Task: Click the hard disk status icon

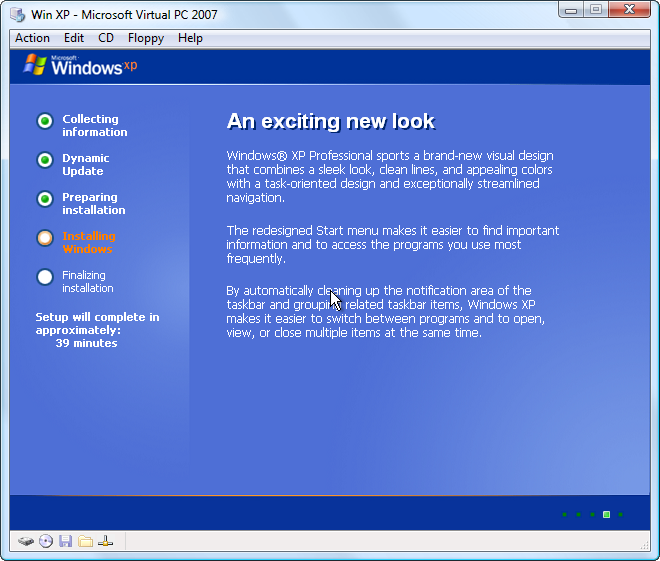Action: click(26, 541)
